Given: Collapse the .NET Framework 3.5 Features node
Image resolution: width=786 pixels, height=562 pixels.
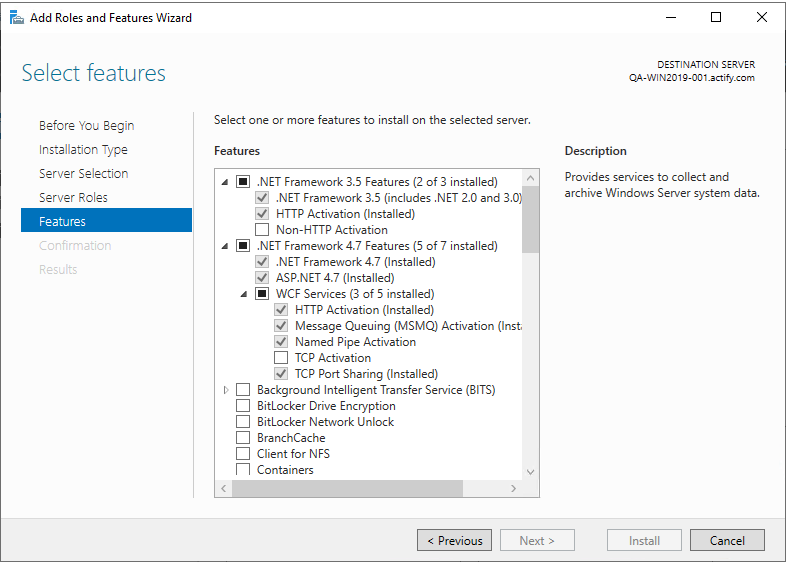Looking at the screenshot, I should point(226,182).
